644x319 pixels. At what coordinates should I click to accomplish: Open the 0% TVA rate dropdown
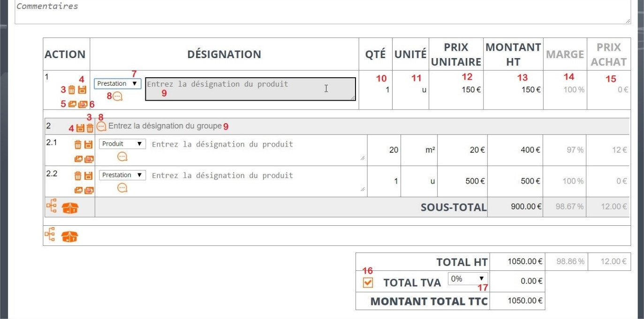[468, 279]
